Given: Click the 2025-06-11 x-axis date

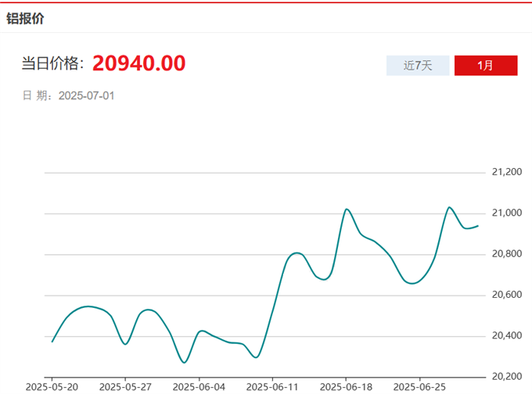Looking at the screenshot, I should [272, 387].
